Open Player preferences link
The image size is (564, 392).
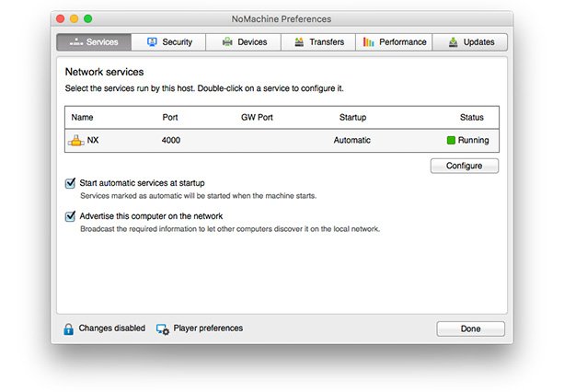coord(208,328)
